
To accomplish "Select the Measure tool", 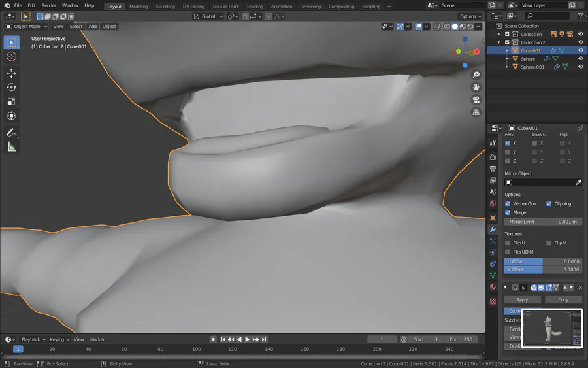I will 11,147.
